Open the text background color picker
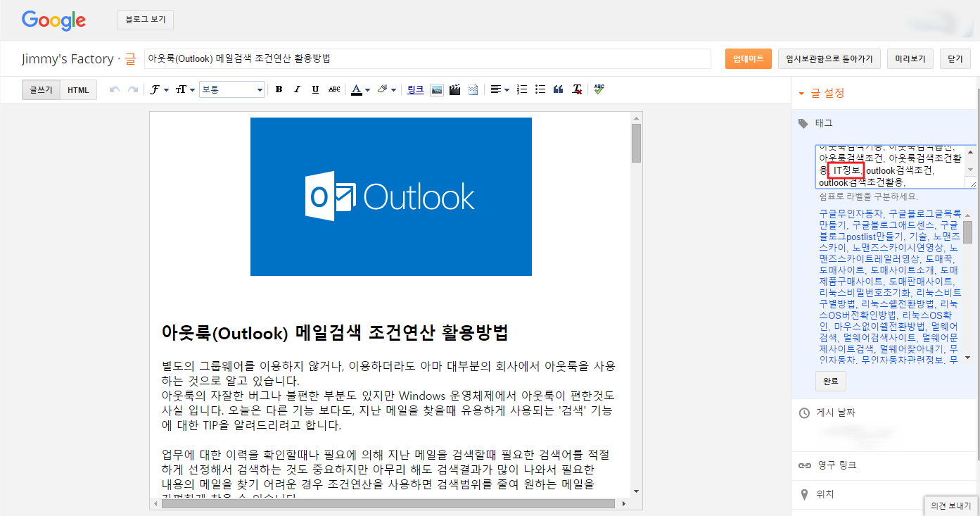 click(386, 89)
